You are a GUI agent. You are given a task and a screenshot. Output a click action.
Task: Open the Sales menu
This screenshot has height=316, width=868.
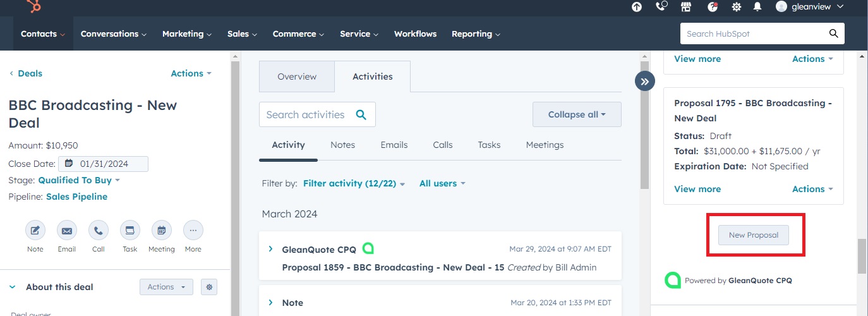243,33
